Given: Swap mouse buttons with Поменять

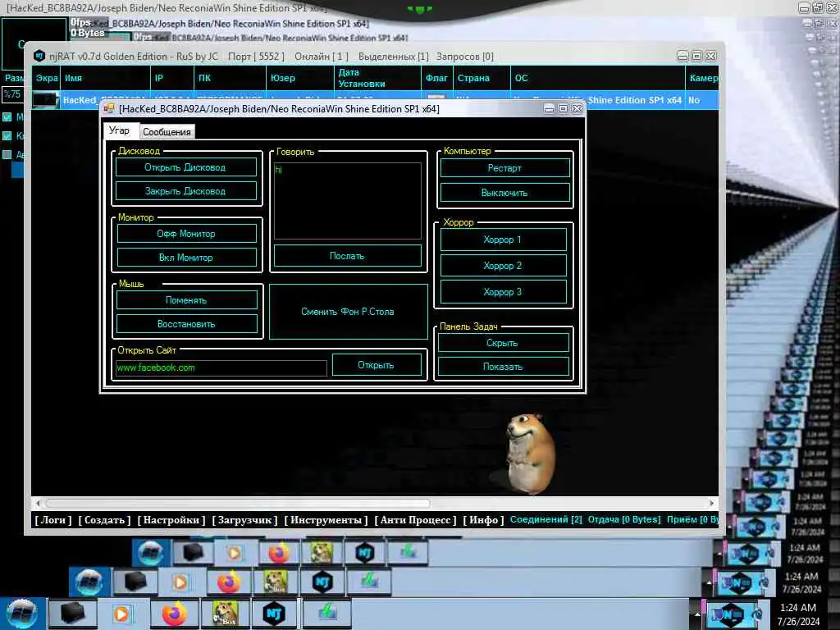Looking at the screenshot, I should pos(186,300).
